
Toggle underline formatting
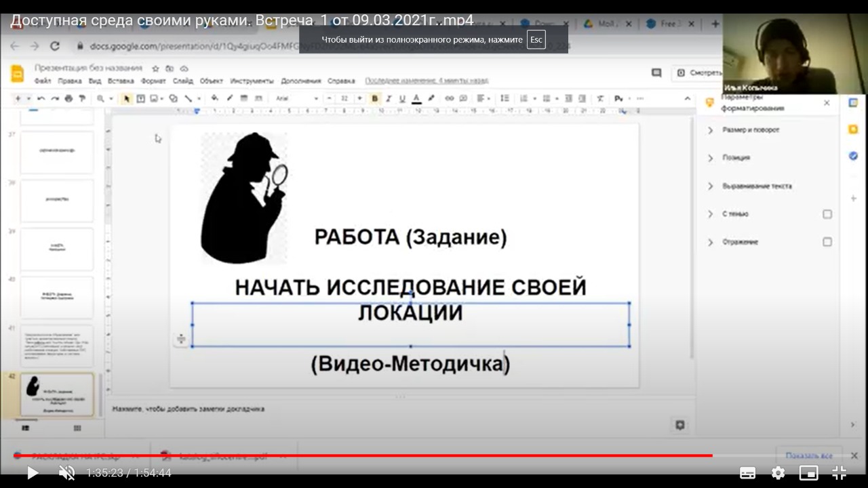402,98
